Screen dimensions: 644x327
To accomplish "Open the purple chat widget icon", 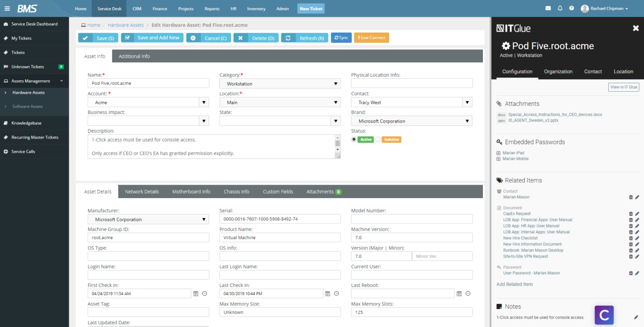I will [604, 315].
